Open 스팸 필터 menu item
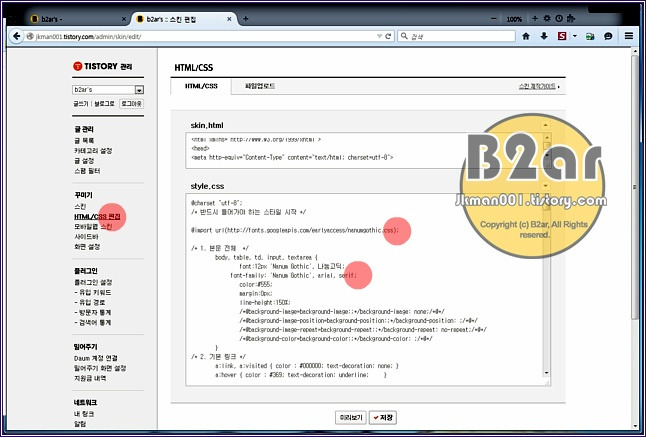Image resolution: width=646 pixels, height=437 pixels. coord(87,171)
